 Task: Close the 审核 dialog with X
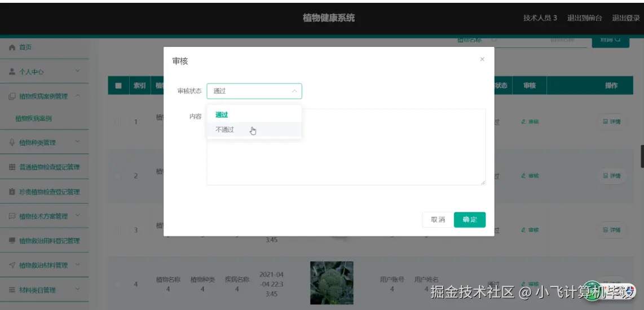click(x=482, y=59)
